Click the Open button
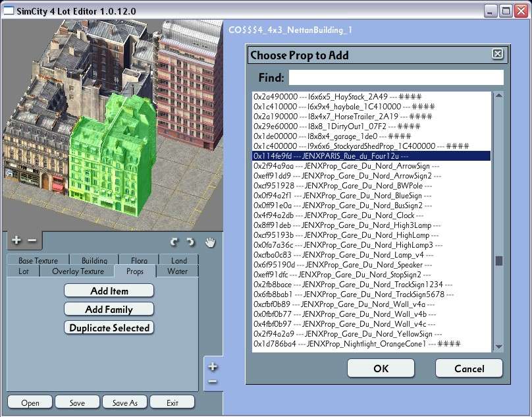532x417 pixels. (30, 403)
